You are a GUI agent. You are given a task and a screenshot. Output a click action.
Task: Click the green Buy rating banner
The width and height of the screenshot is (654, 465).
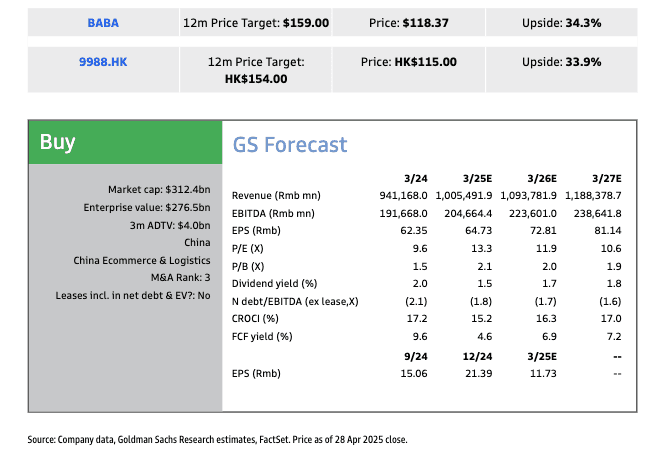click(x=125, y=142)
